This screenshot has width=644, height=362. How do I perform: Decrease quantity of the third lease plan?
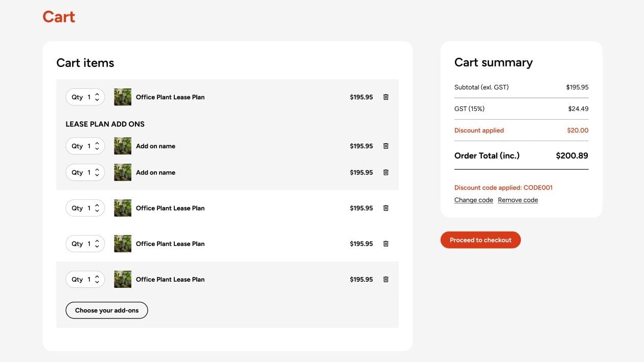pos(97,247)
